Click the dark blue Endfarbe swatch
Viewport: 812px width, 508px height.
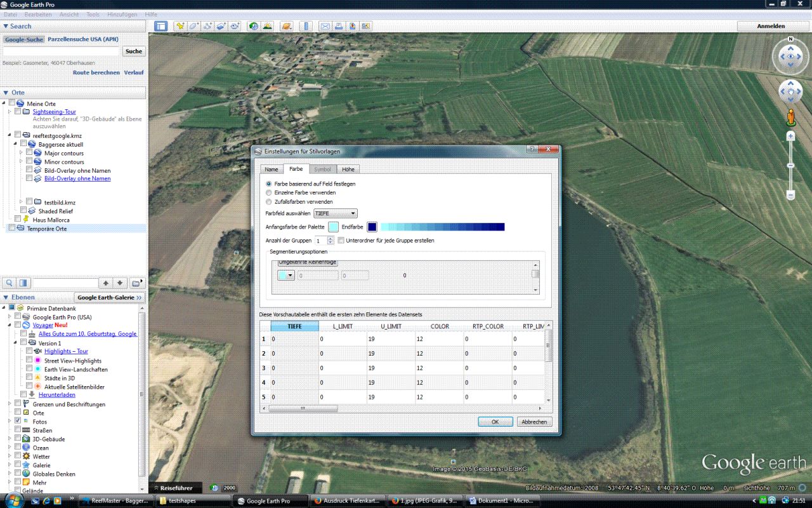pyautogui.click(x=372, y=227)
